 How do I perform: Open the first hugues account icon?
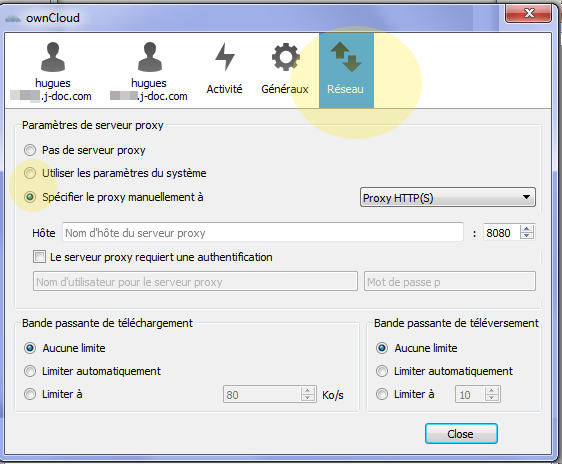(x=53, y=57)
